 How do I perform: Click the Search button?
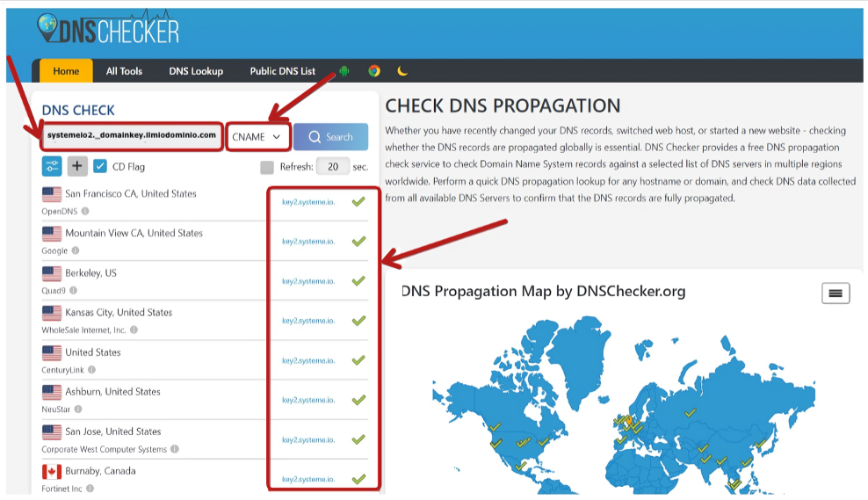(x=330, y=137)
